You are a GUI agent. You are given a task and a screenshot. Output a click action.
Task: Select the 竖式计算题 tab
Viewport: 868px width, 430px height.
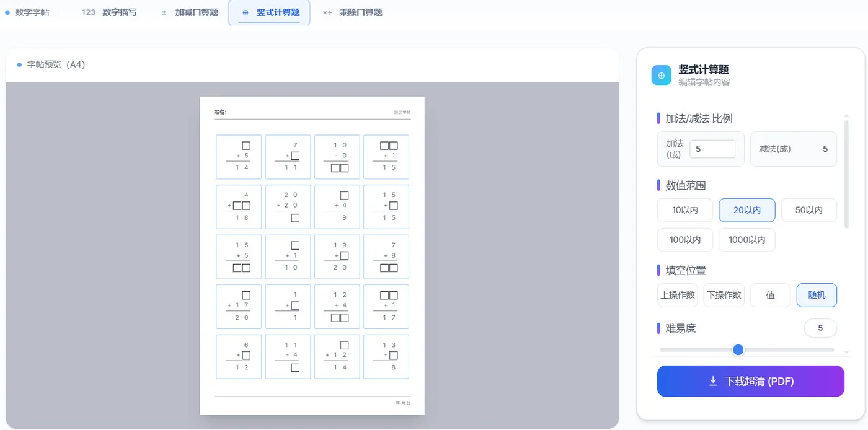(269, 12)
